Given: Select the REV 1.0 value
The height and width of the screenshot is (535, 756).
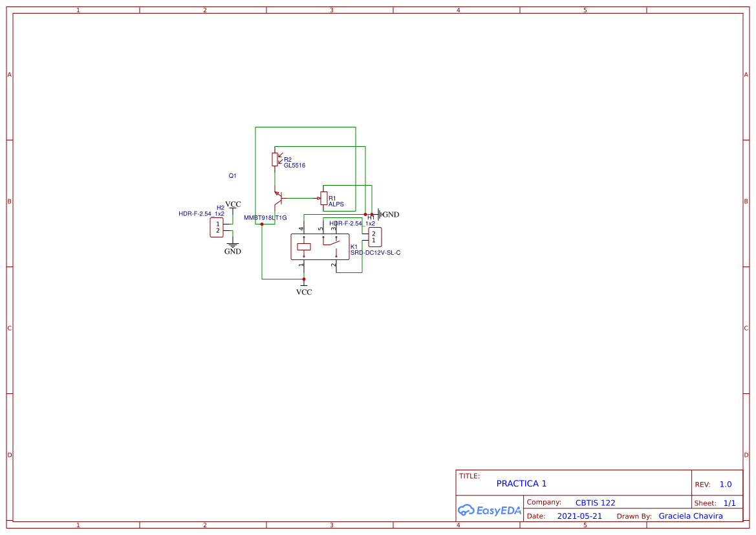Looking at the screenshot, I should coord(725,484).
